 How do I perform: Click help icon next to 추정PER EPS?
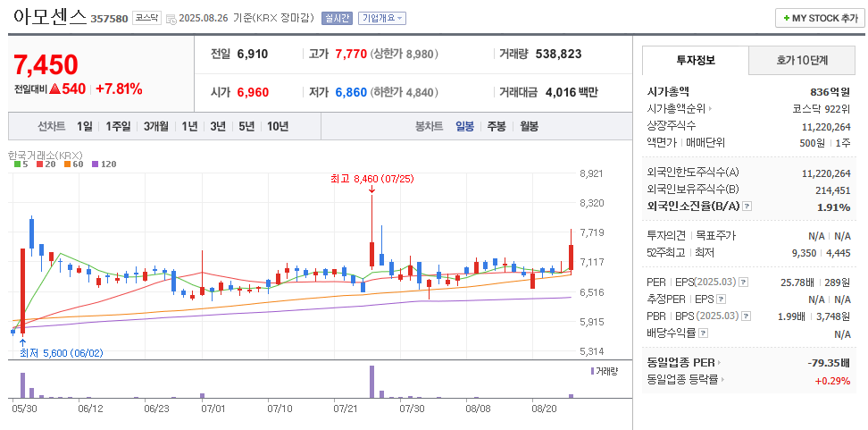pyautogui.click(x=721, y=299)
